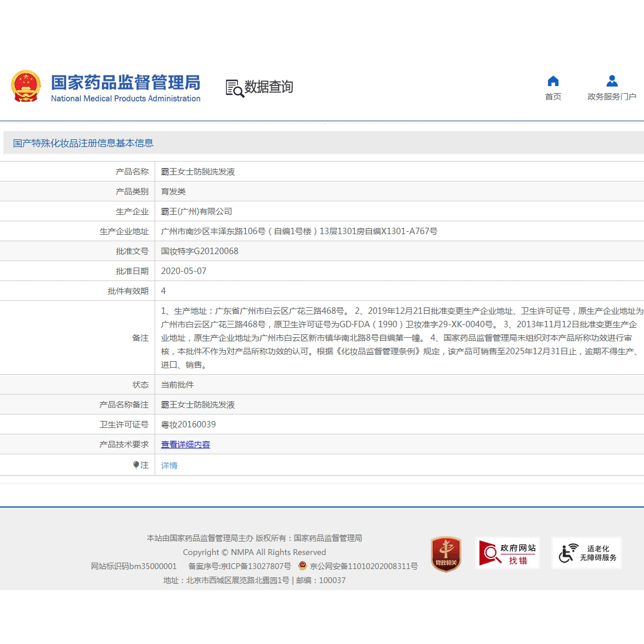The width and height of the screenshot is (644, 644).
Task: Open the 政府网站找错 error-report badge
Action: (x=508, y=553)
